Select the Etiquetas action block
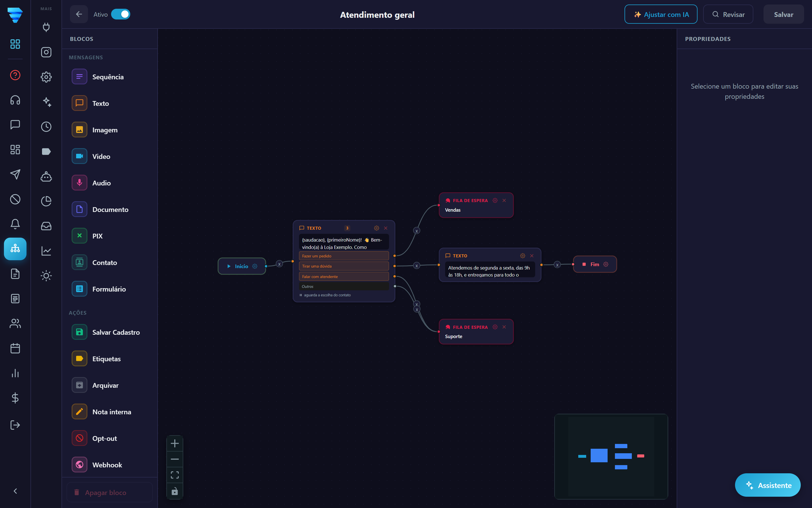812x508 pixels. (110, 358)
